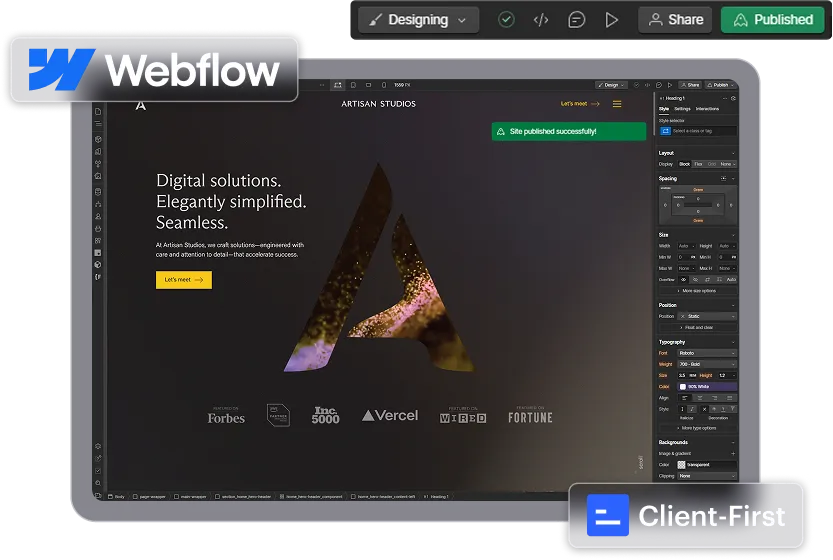The width and height of the screenshot is (833, 560).
Task: Click the search magnifier icon in left sidebar
Action: (98, 483)
